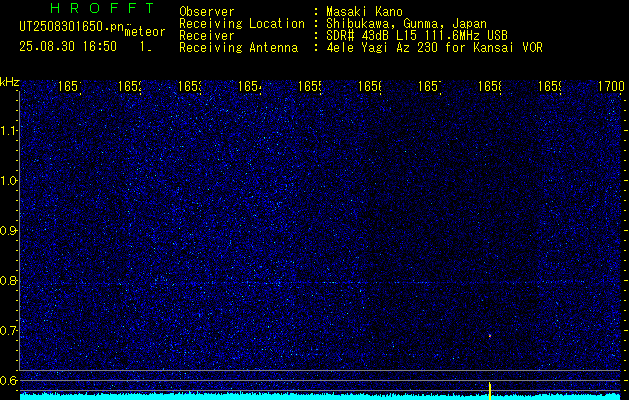Select the location Shibukawa, Gunma, Japan
The image size is (629, 400).
point(406,24)
